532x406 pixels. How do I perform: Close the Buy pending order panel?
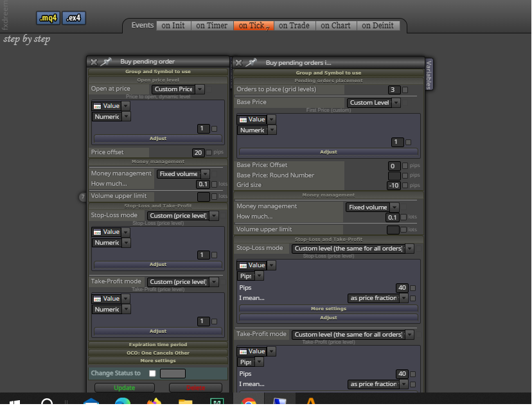(x=94, y=62)
